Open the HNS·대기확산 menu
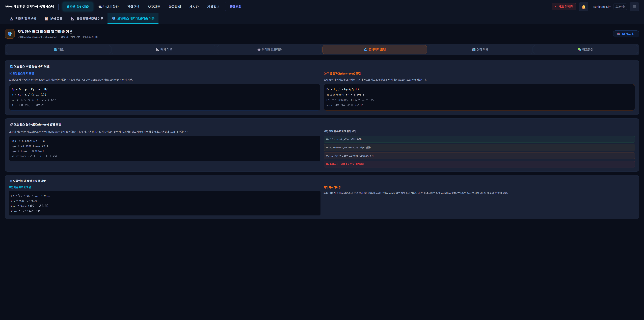This screenshot has width=644, height=320. tap(108, 7)
